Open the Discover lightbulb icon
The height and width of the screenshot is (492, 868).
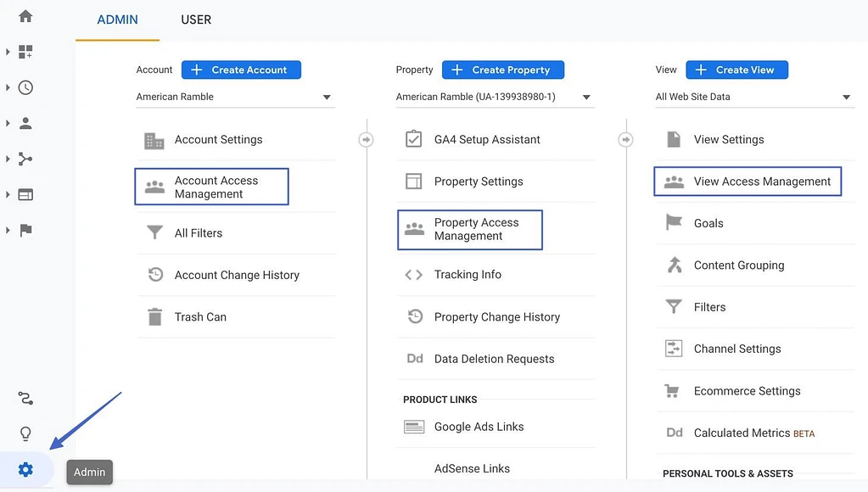click(25, 434)
